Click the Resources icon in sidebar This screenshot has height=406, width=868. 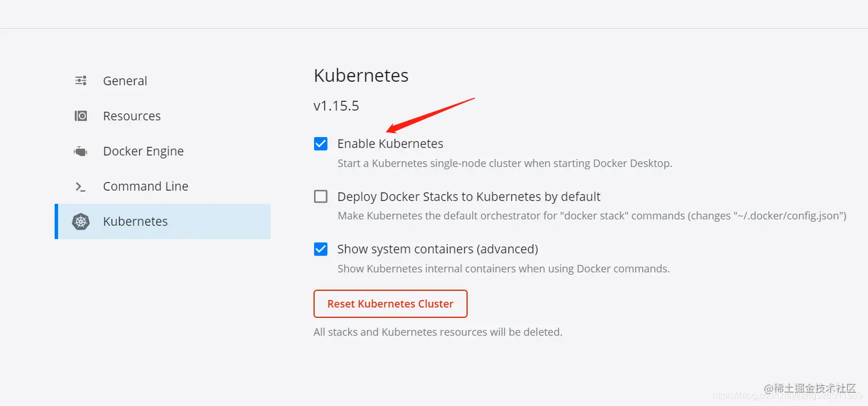point(81,116)
